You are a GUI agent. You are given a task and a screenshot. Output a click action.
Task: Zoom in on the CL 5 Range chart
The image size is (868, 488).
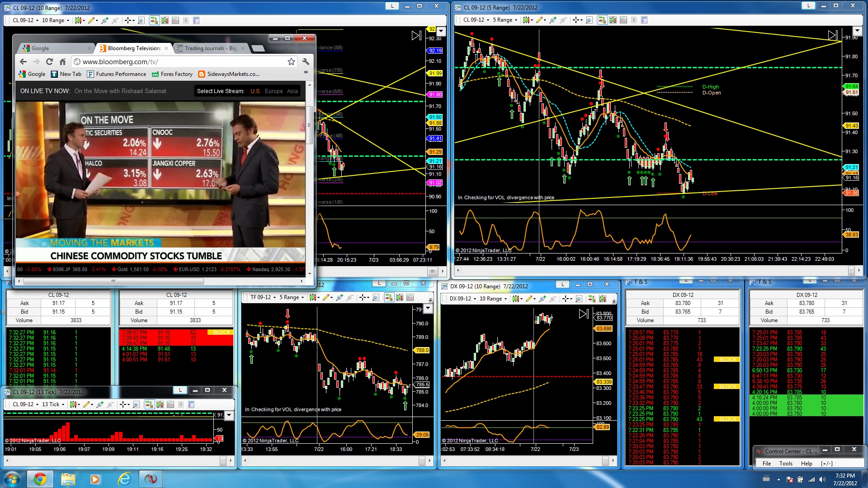tap(553, 20)
